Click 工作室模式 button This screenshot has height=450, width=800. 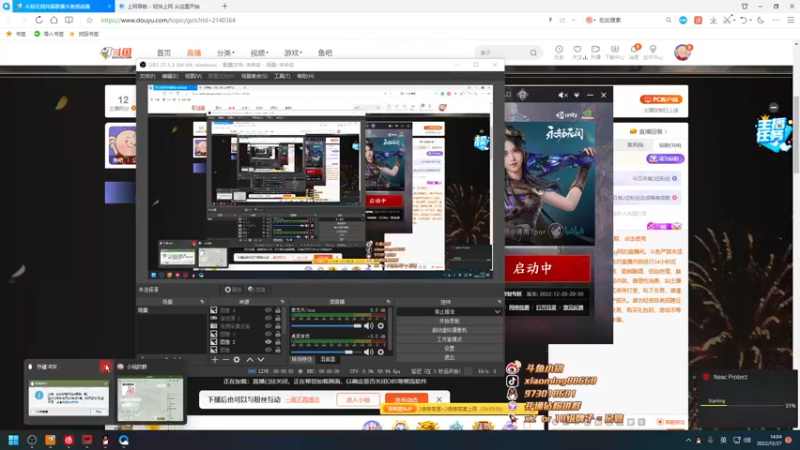(449, 339)
